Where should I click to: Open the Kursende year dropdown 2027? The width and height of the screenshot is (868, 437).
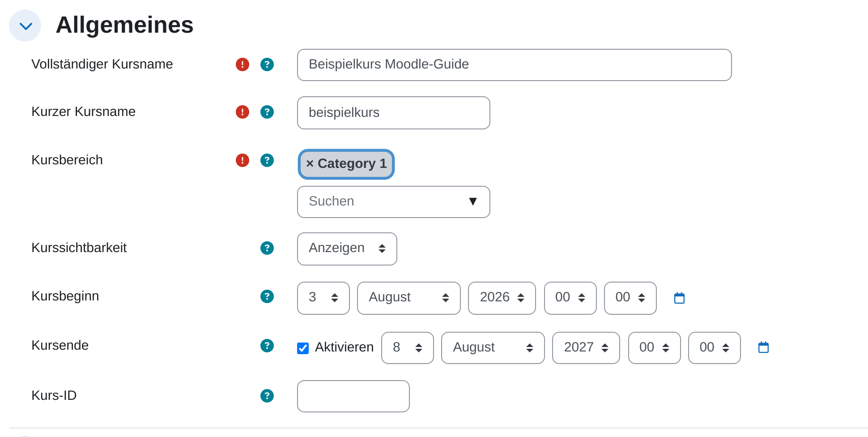coord(586,348)
